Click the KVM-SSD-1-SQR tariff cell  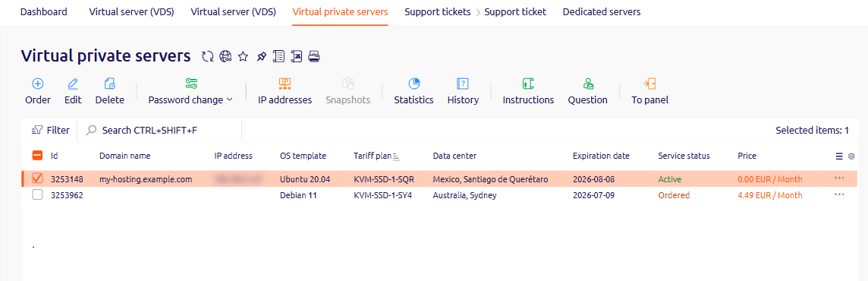click(384, 179)
